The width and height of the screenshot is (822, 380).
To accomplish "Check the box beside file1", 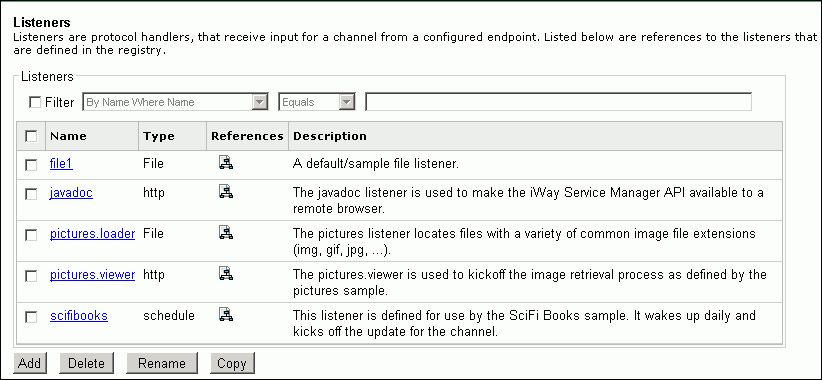I will [31, 165].
